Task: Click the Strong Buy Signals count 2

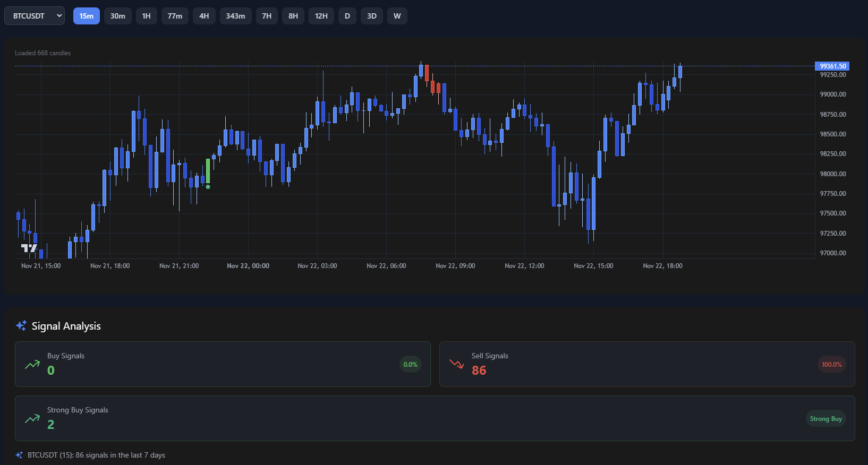Action: point(50,425)
